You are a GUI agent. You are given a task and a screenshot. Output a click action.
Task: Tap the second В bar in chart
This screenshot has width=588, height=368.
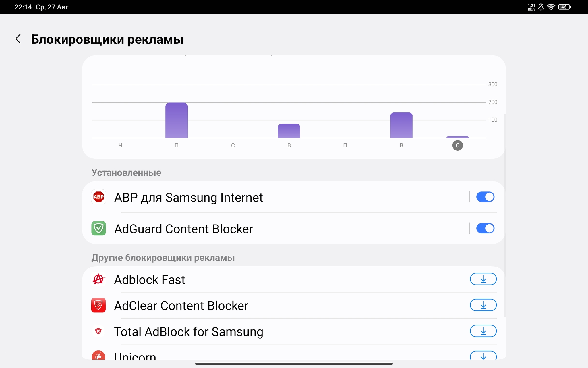pyautogui.click(x=401, y=125)
